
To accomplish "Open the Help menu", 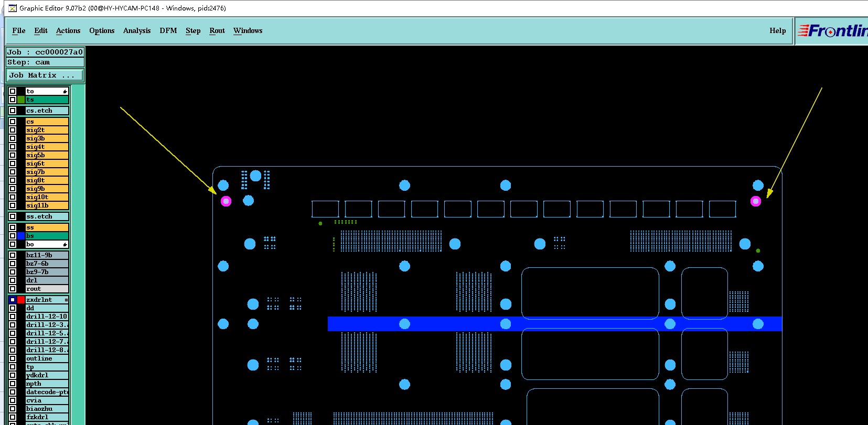I will pyautogui.click(x=778, y=31).
